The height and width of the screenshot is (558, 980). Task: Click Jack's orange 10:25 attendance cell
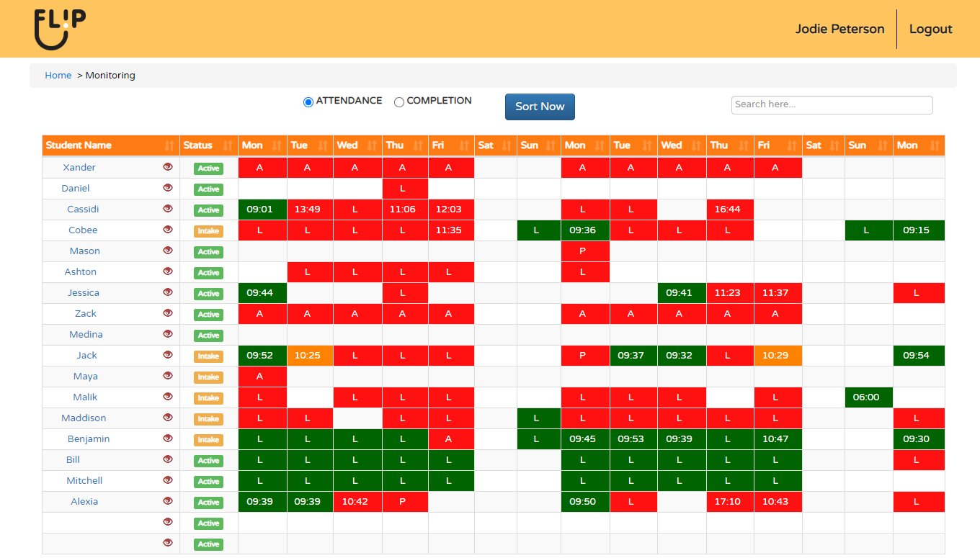pyautogui.click(x=311, y=356)
